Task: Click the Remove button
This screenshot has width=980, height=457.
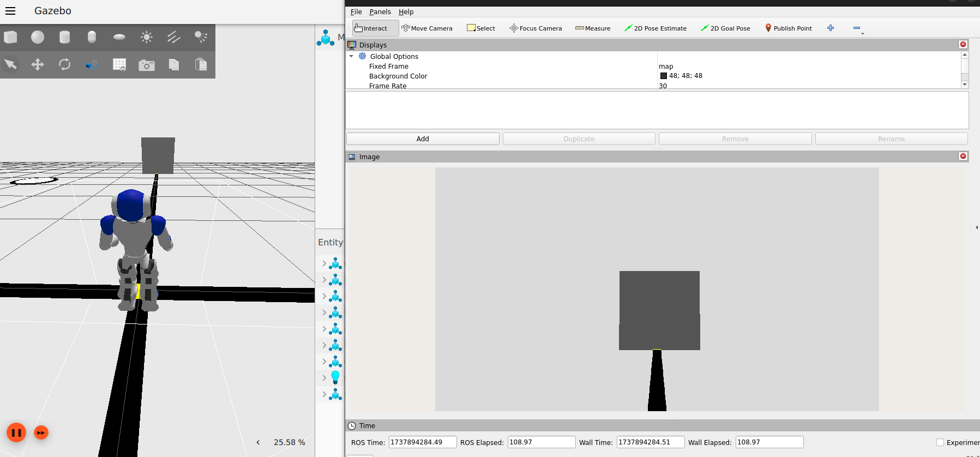Action: [x=735, y=139]
